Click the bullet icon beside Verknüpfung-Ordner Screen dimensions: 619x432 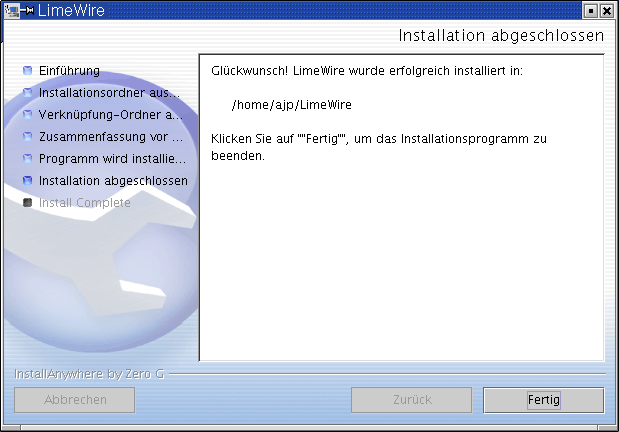coord(28,115)
